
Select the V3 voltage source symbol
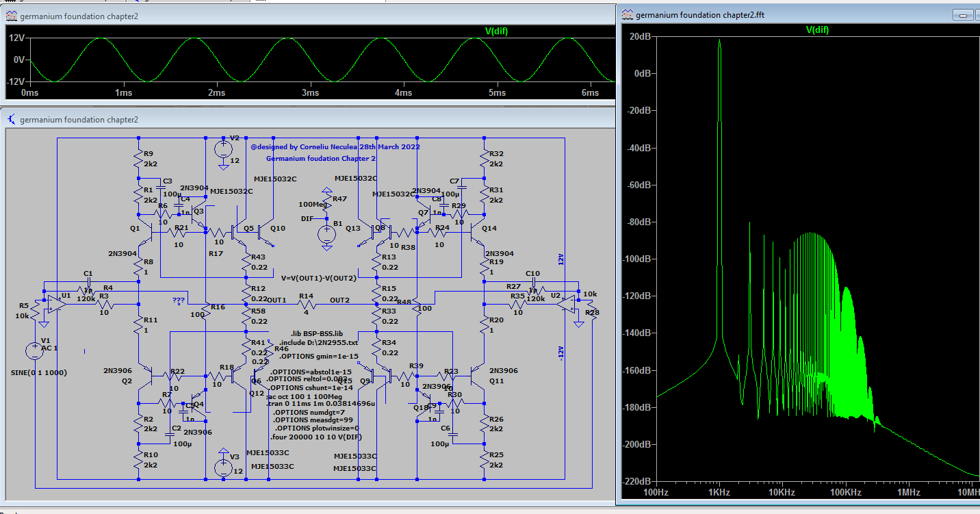[222, 468]
